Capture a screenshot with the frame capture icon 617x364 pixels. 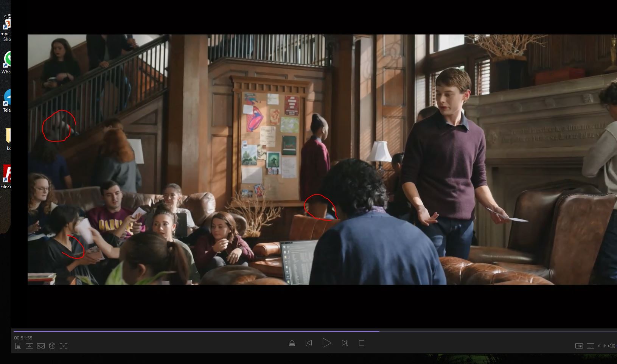pyautogui.click(x=64, y=346)
